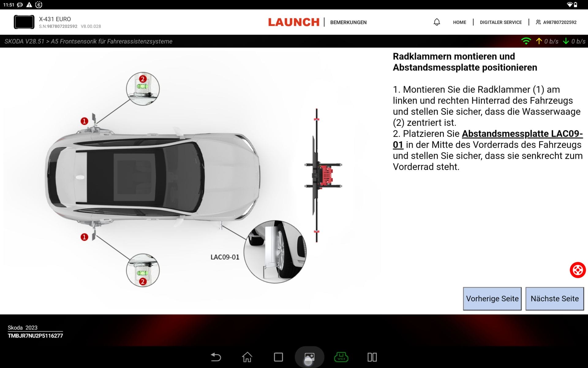This screenshot has width=588, height=368.
Task: Click the upload speed arrow indicator
Action: point(539,40)
